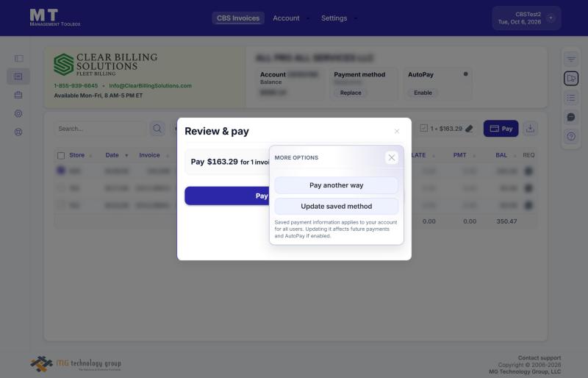The width and height of the screenshot is (588, 378).
Task: Choose Pay another way
Action: [x=337, y=185]
